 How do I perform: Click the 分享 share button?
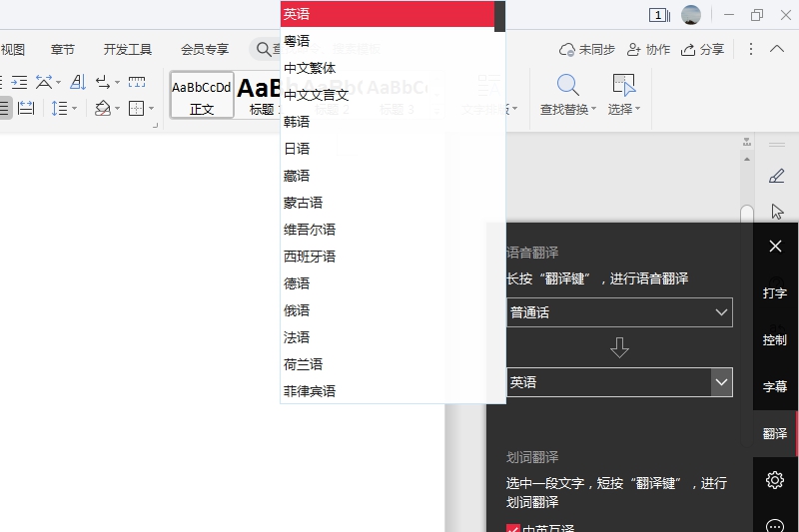click(x=702, y=49)
